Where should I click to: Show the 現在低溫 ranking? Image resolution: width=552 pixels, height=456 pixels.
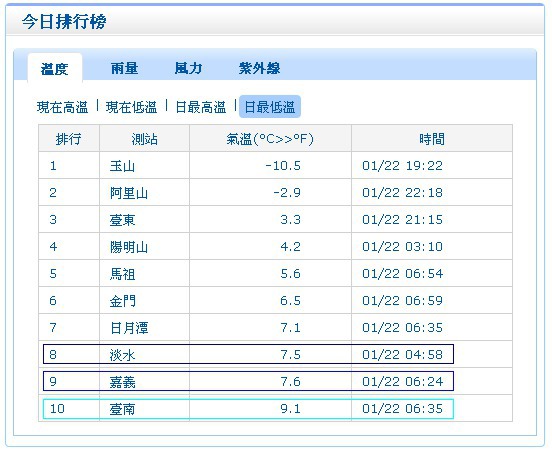point(131,107)
